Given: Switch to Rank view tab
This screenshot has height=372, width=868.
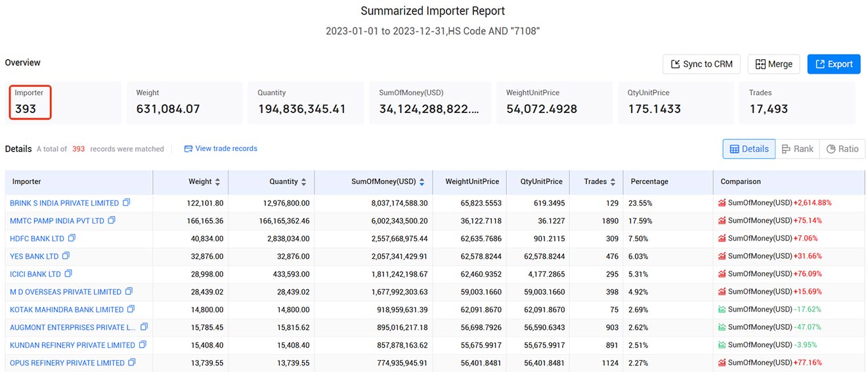Looking at the screenshot, I should [x=797, y=149].
